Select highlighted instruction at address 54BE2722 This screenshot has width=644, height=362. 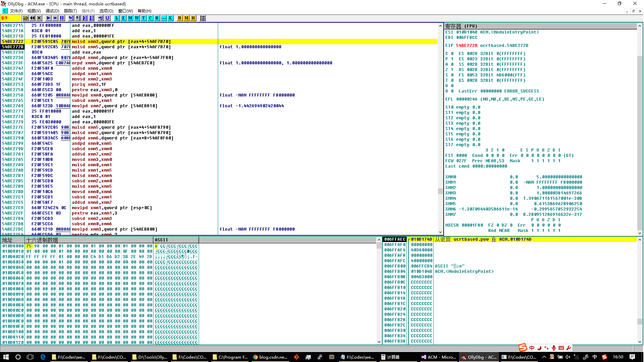[219, 42]
